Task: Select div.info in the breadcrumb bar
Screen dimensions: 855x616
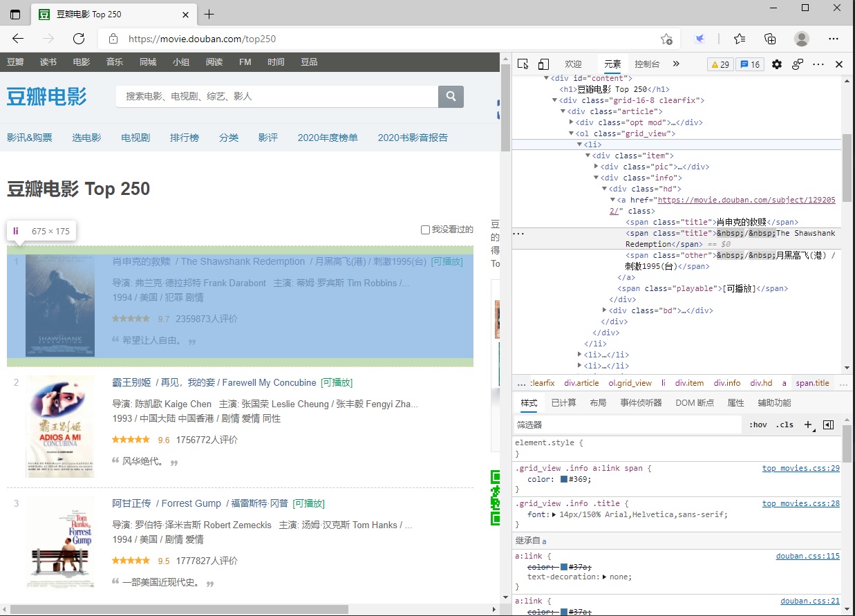Action: point(727,383)
